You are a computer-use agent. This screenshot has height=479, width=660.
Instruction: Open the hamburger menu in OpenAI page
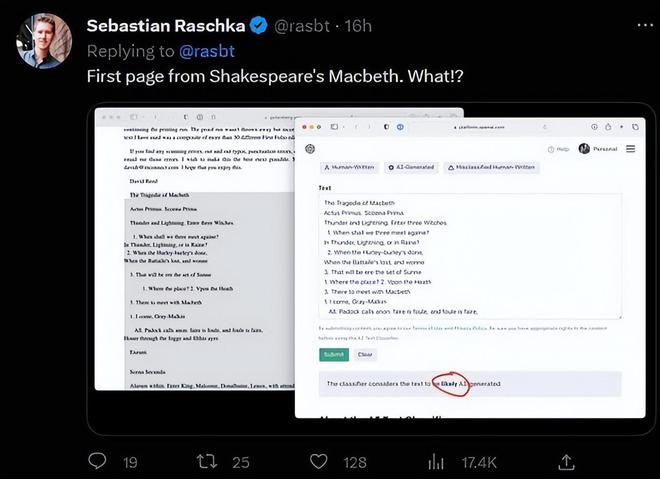pyautogui.click(x=631, y=149)
